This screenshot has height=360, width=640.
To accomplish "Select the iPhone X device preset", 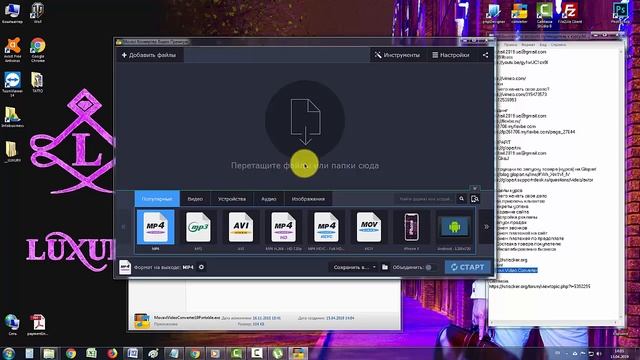I will pos(411,230).
